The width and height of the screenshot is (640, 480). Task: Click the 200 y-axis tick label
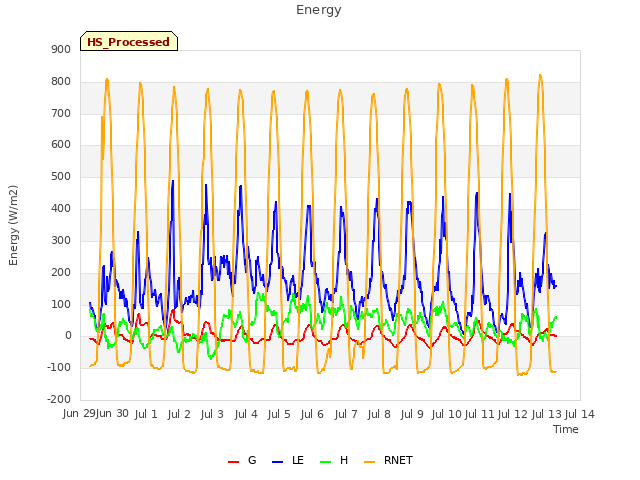pos(61,272)
